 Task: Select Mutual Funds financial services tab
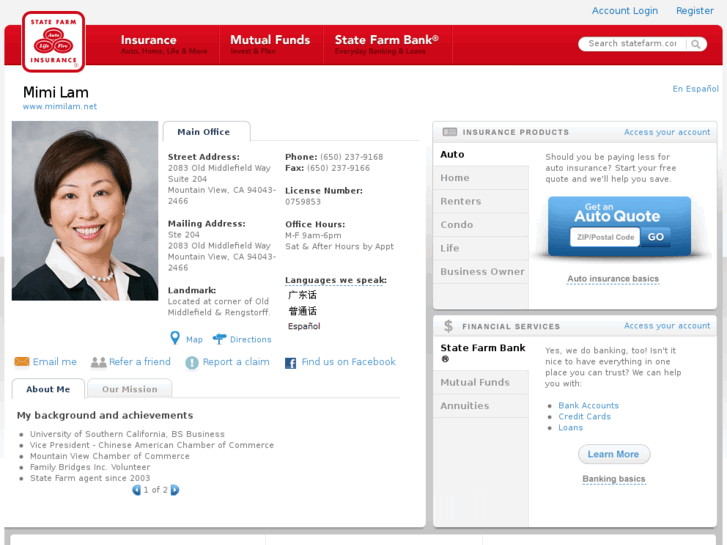(481, 382)
